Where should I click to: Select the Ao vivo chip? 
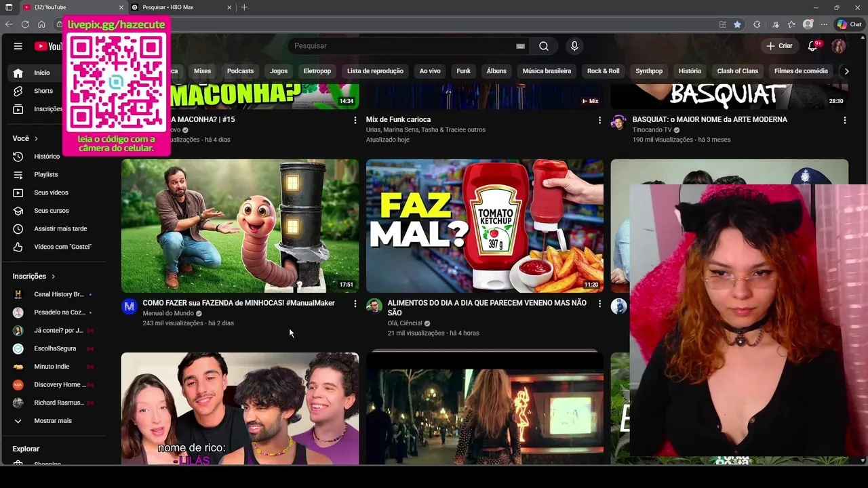click(x=430, y=71)
